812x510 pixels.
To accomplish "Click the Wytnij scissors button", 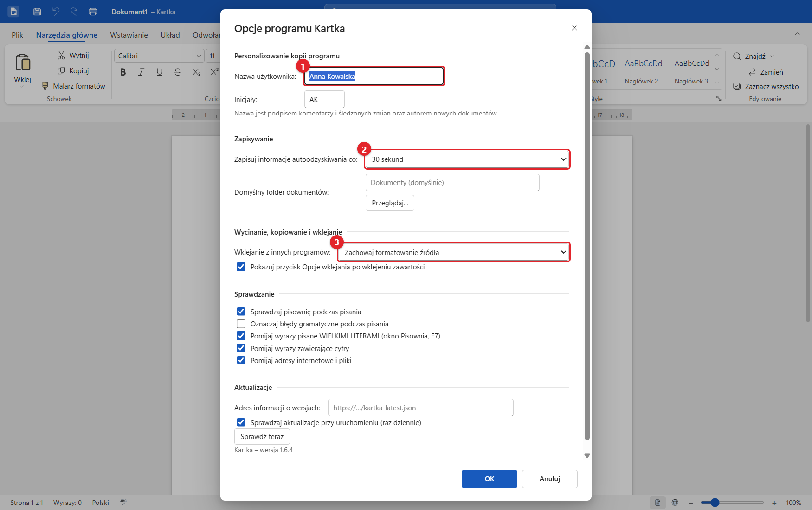I will point(73,55).
